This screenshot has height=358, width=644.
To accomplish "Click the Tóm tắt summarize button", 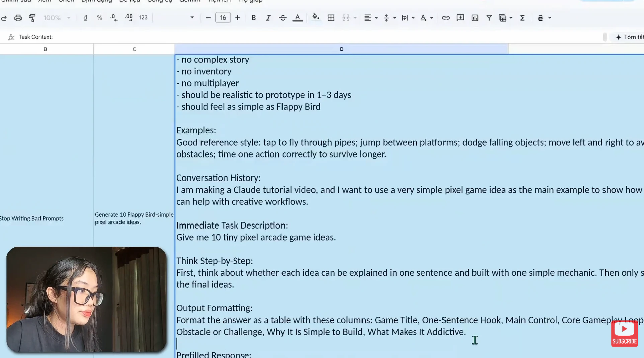I will [x=629, y=37].
